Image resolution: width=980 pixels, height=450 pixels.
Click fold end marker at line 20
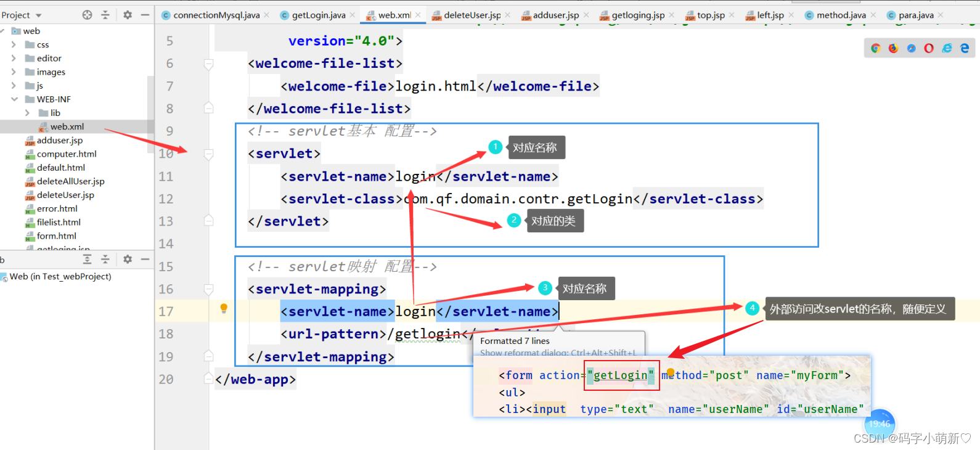point(209,378)
